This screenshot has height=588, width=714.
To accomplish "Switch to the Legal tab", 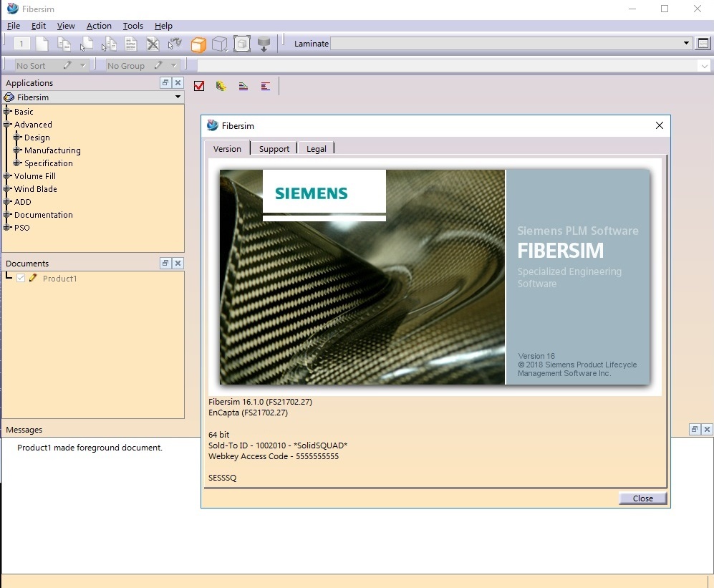I will pyautogui.click(x=317, y=148).
